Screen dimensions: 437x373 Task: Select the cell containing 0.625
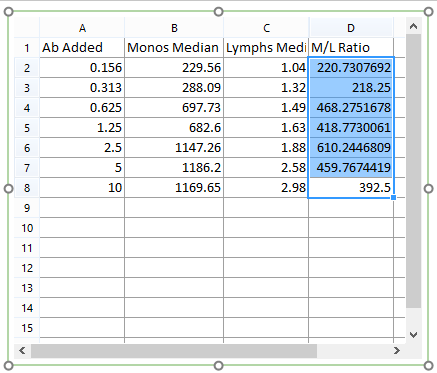tap(82, 108)
